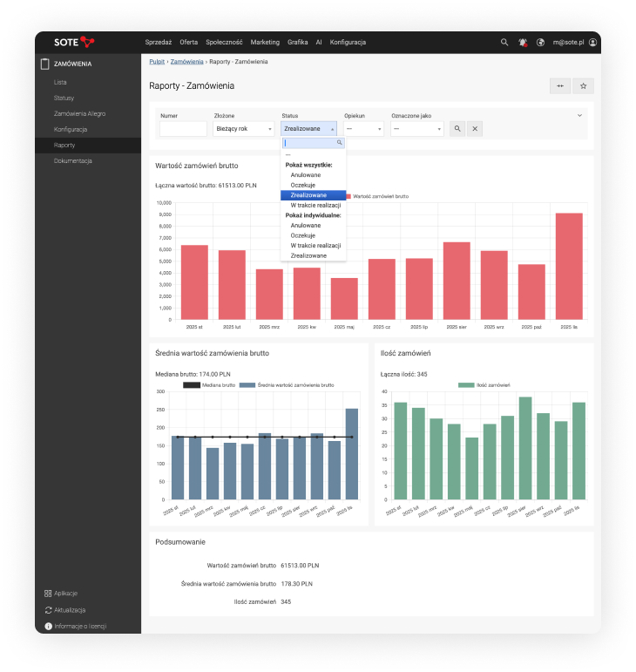Image resolution: width=636 pixels, height=672 pixels.
Task: Click the globe icon in the header
Action: coord(540,42)
